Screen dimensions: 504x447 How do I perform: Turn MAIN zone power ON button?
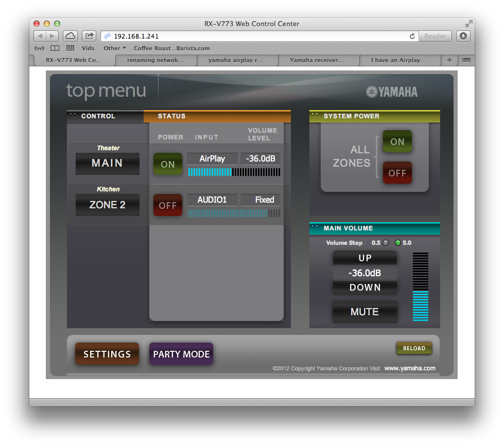click(x=167, y=164)
